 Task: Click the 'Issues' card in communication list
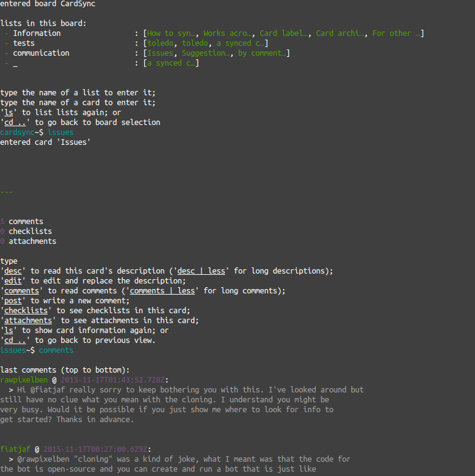160,53
